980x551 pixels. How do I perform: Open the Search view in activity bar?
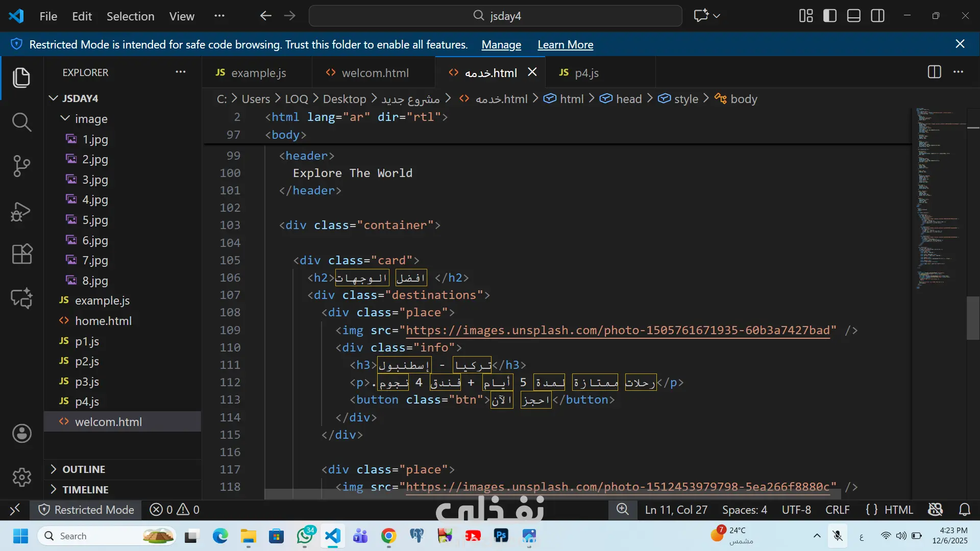pyautogui.click(x=21, y=122)
